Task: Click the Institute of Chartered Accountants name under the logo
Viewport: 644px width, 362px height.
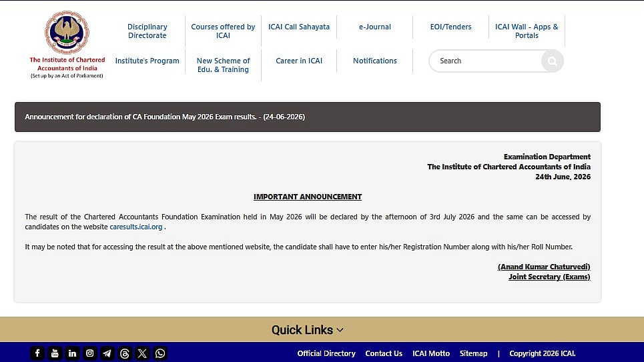Action: [67, 64]
